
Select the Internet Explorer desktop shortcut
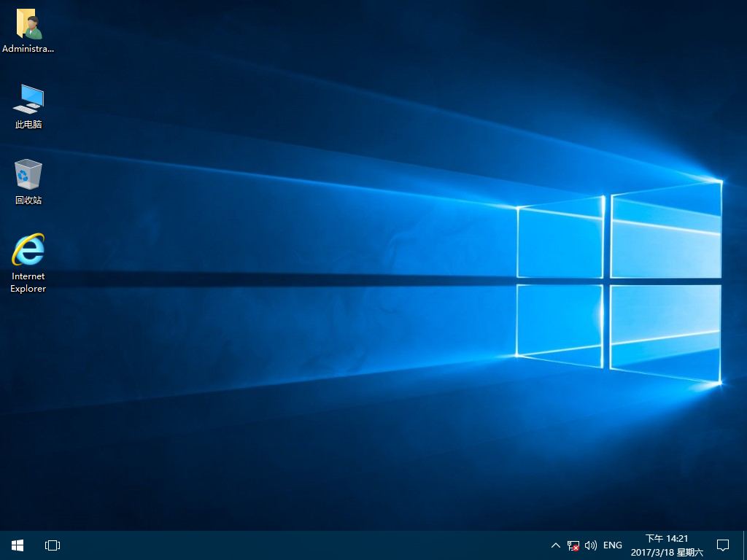[x=28, y=262]
